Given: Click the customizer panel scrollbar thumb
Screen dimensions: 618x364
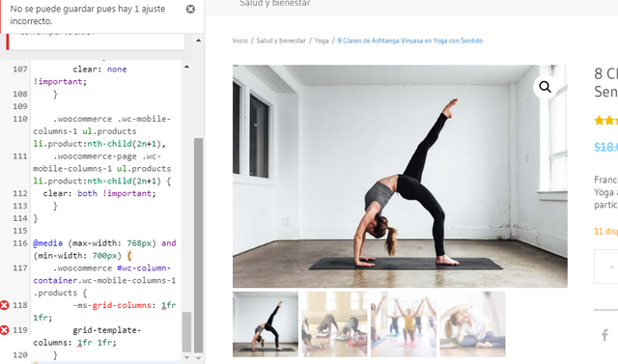Looking at the screenshot, I should pyautogui.click(x=198, y=244).
